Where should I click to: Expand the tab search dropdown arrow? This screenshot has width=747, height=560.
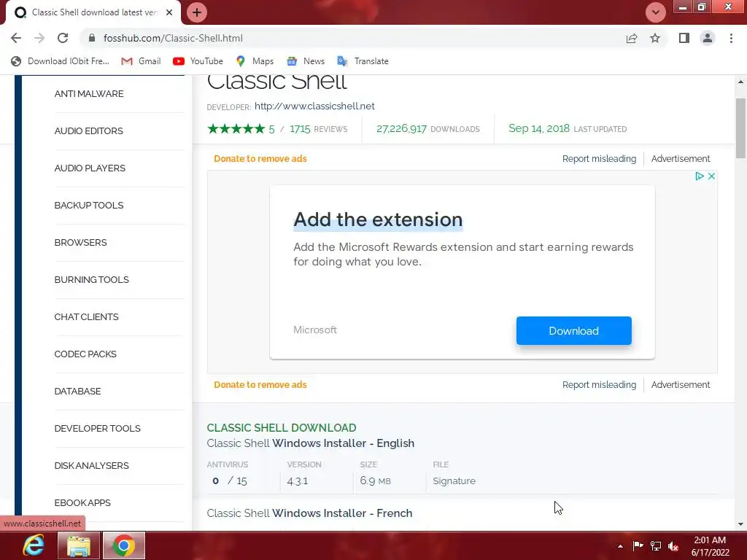[x=656, y=12]
